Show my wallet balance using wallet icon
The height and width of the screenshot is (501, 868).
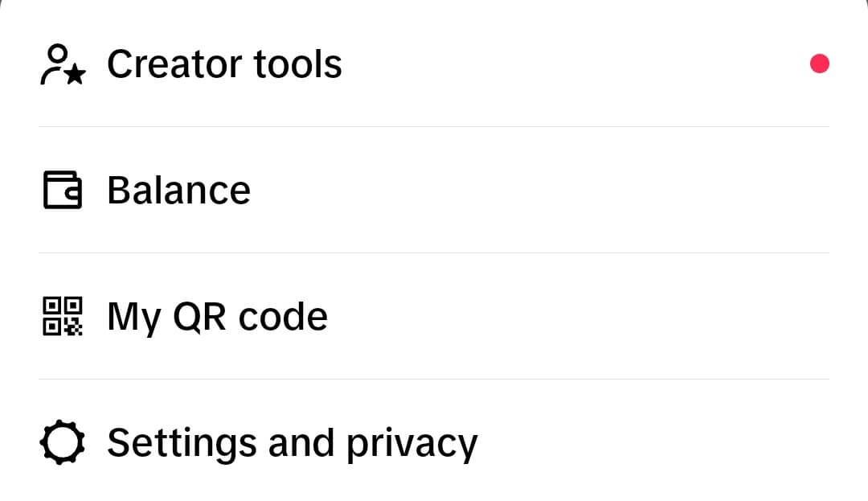click(63, 190)
